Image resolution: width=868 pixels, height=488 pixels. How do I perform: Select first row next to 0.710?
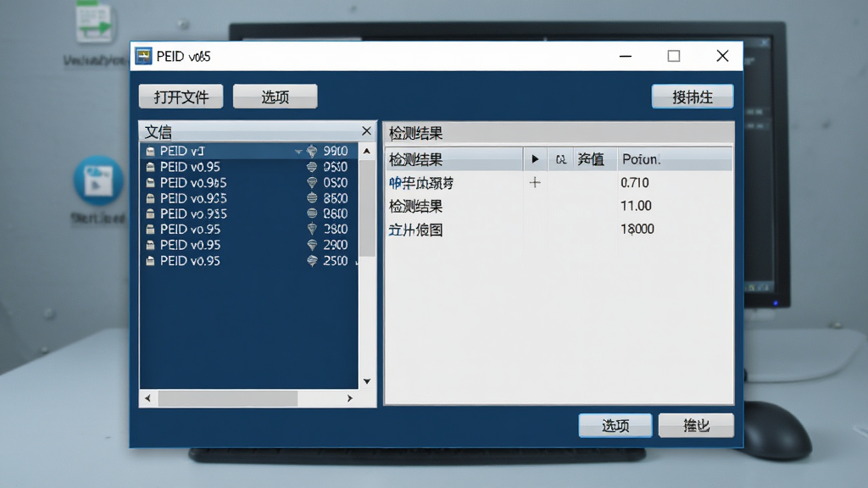pyautogui.click(x=559, y=183)
